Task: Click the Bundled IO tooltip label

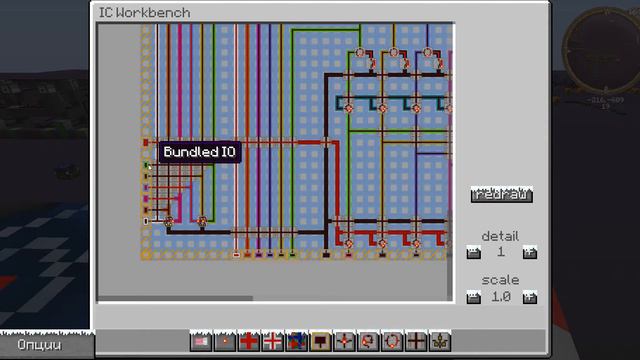Action: click(x=200, y=152)
